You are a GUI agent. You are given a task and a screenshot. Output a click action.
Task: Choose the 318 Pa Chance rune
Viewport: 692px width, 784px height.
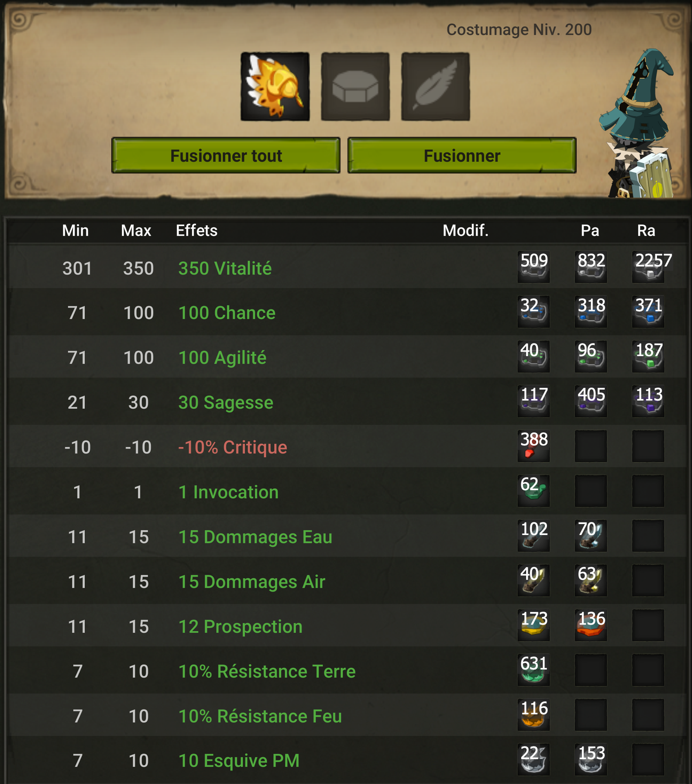[591, 312]
